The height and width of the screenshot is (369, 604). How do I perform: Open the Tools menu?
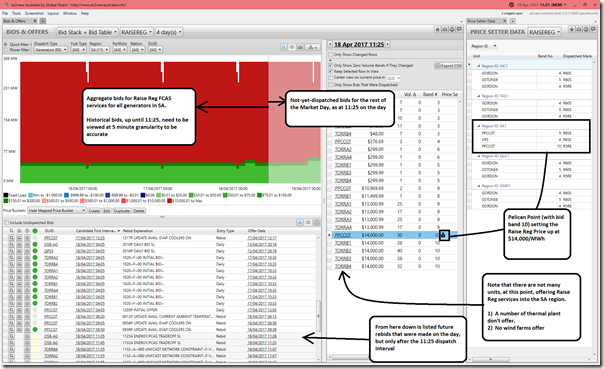tap(17, 13)
